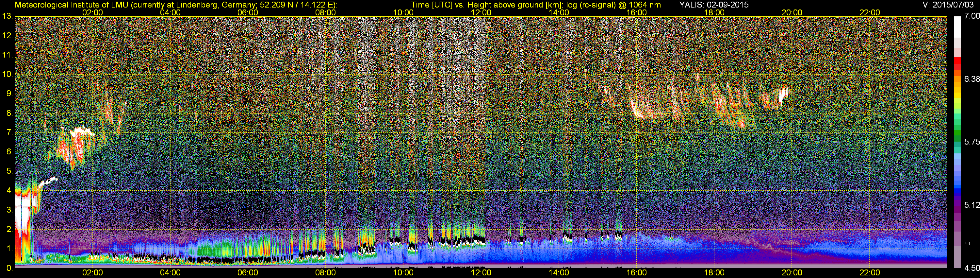
Task: Select the height axis label "11."
Action: pyautogui.click(x=7, y=55)
